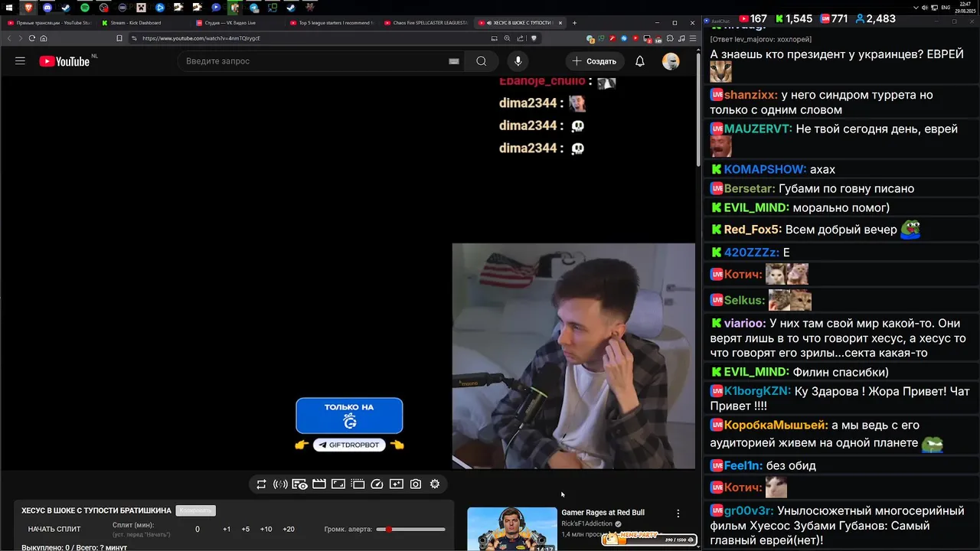This screenshot has width=980, height=551.
Task: Show hidden system tray icons chevron
Action: coord(916,8)
